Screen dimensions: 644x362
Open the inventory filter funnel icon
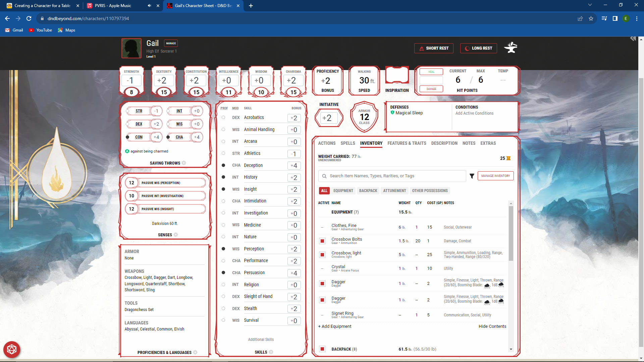(472, 176)
